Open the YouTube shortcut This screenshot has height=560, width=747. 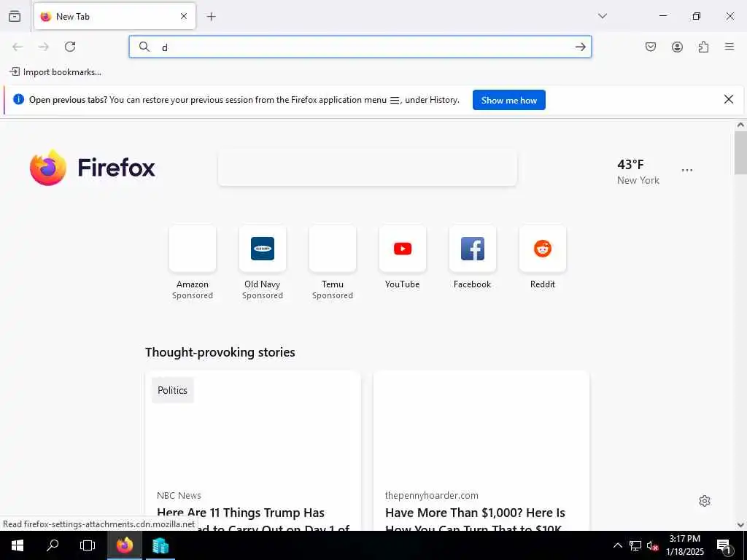pos(403,257)
